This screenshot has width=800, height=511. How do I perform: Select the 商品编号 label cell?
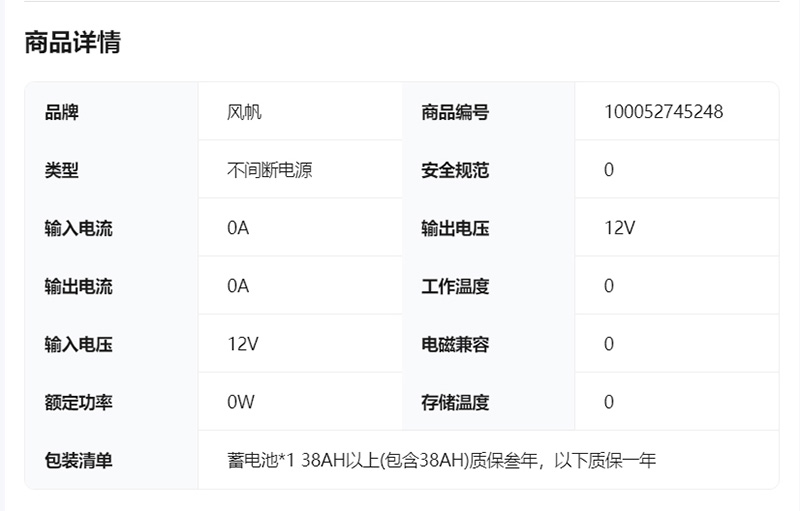455,112
